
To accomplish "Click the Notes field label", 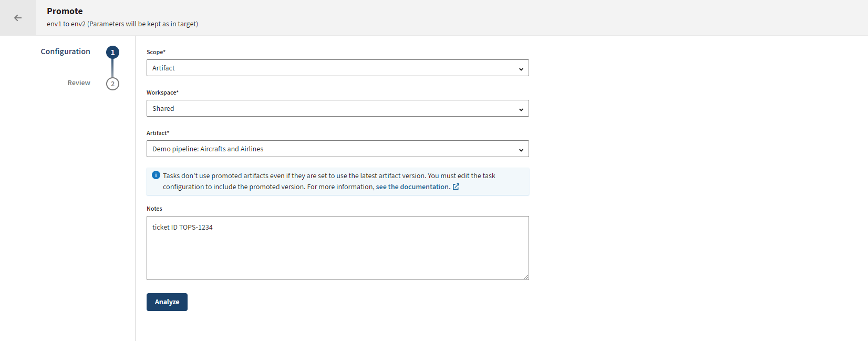I will pos(154,209).
